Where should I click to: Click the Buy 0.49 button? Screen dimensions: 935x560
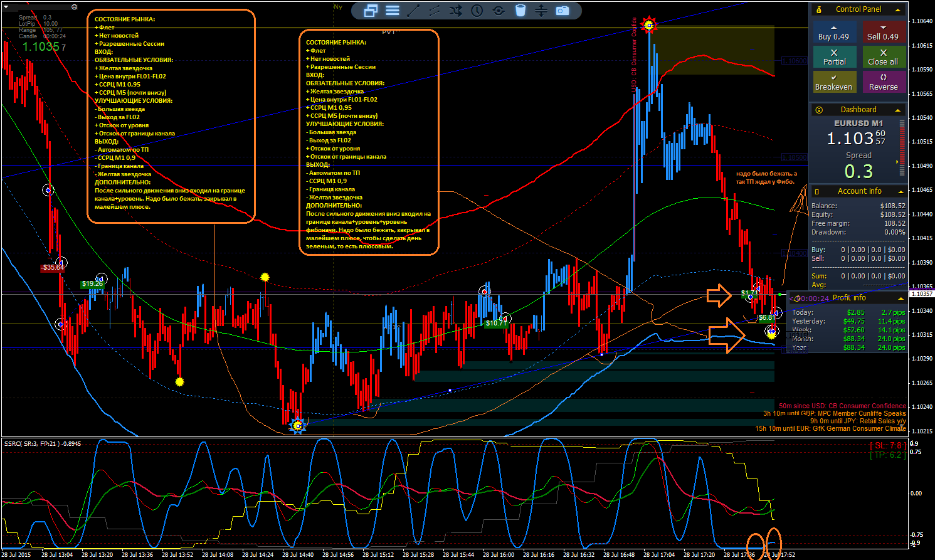tap(833, 32)
